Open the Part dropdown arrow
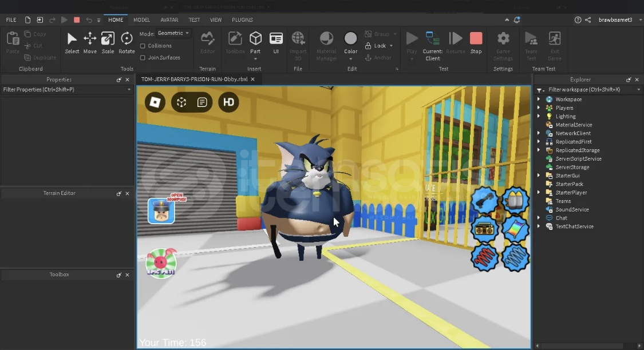This screenshot has height=350, width=644. (x=255, y=59)
